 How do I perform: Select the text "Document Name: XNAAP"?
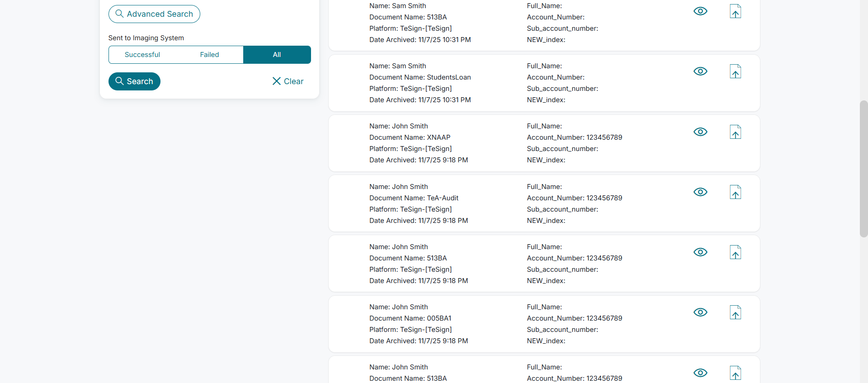point(410,137)
